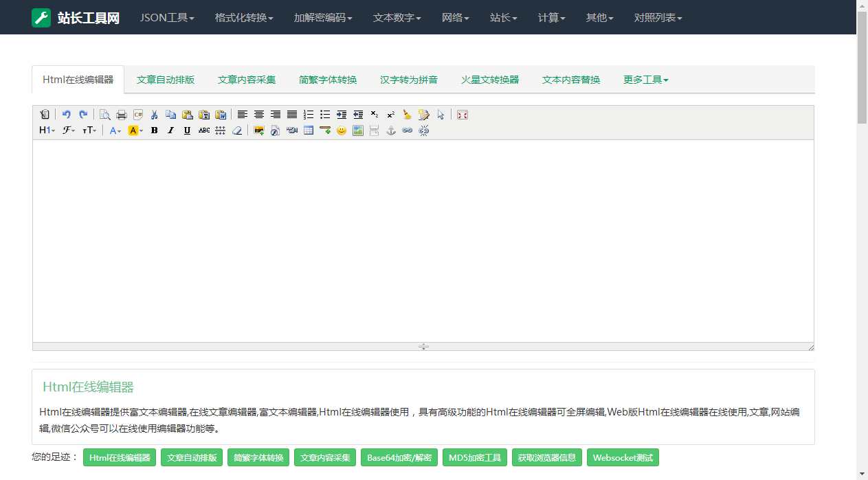The width and height of the screenshot is (868, 480).
Task: Paste content from Word
Action: point(221,115)
